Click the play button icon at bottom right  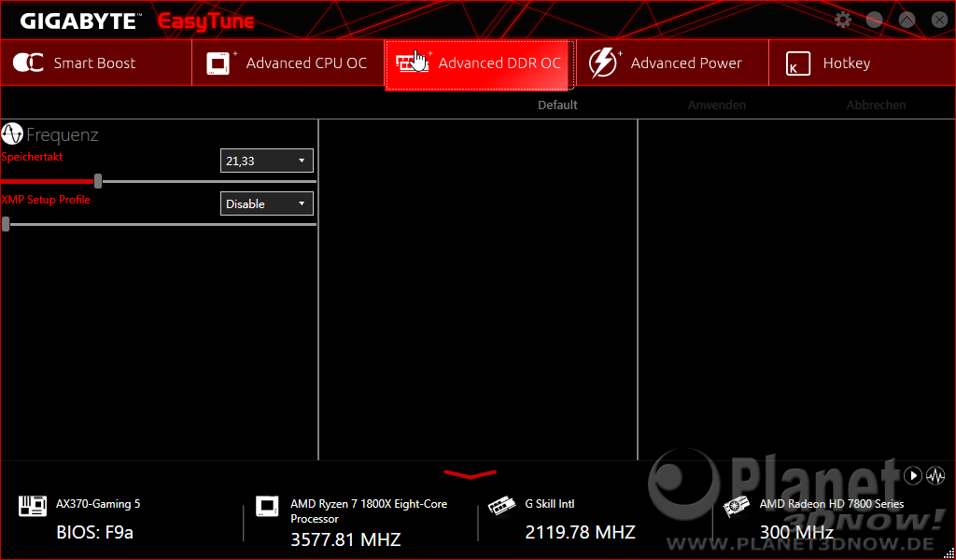coord(913,475)
